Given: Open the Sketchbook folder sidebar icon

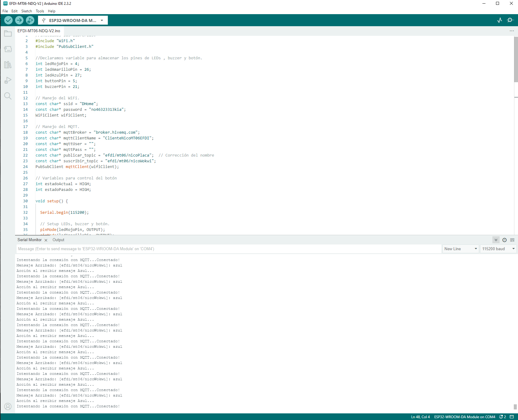Looking at the screenshot, I should tap(8, 33).
